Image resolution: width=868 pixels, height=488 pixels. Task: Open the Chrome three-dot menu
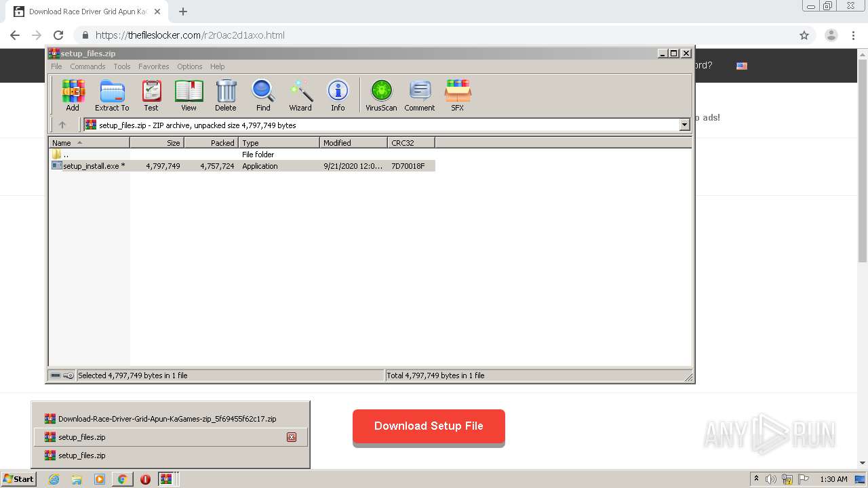click(853, 35)
